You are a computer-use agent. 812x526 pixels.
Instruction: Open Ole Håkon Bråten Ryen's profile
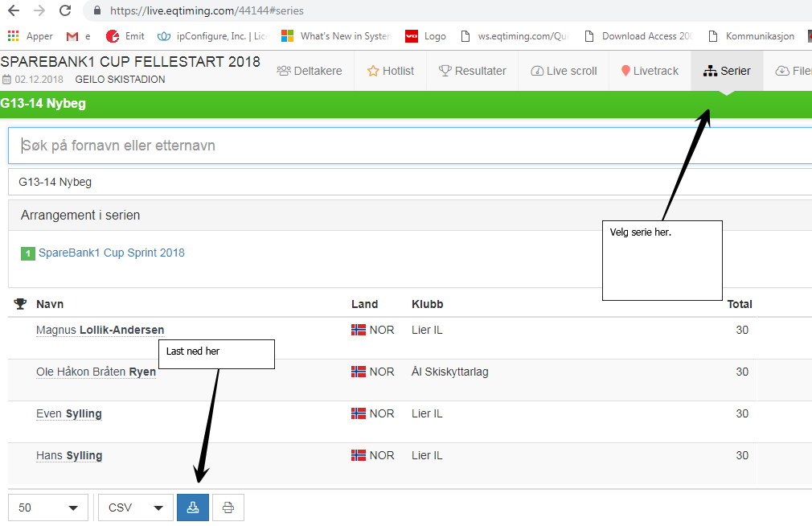(x=96, y=372)
